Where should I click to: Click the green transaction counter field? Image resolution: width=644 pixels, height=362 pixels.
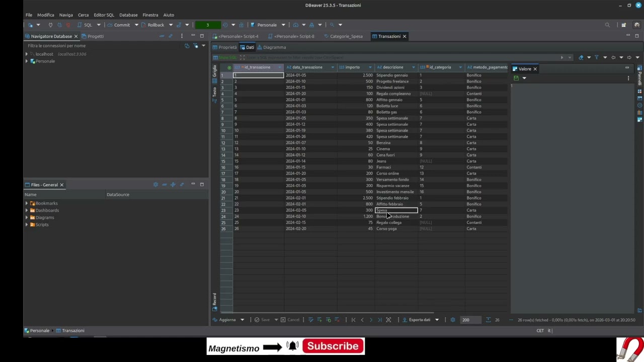[207, 25]
